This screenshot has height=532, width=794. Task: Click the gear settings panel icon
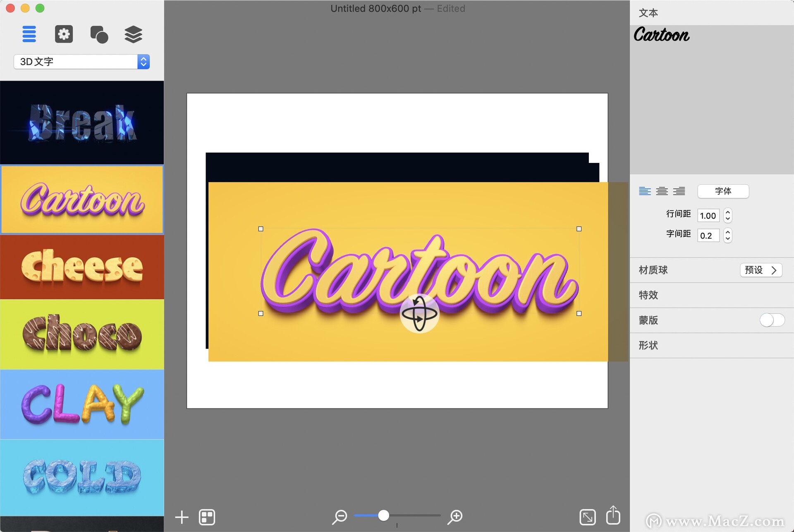point(64,34)
